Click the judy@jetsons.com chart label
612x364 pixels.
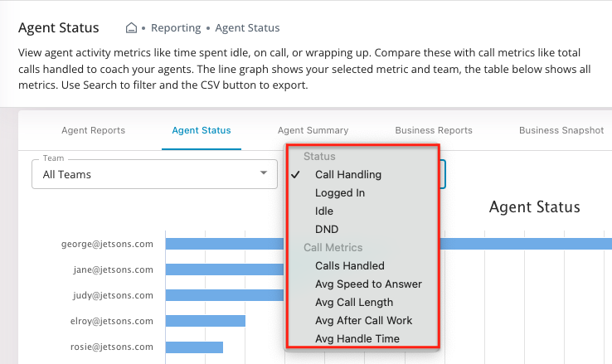click(113, 296)
